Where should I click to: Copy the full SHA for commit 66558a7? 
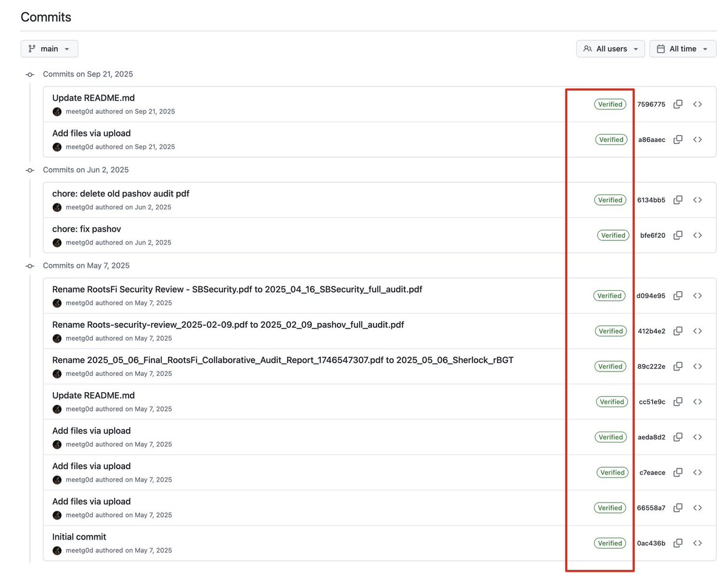(678, 507)
